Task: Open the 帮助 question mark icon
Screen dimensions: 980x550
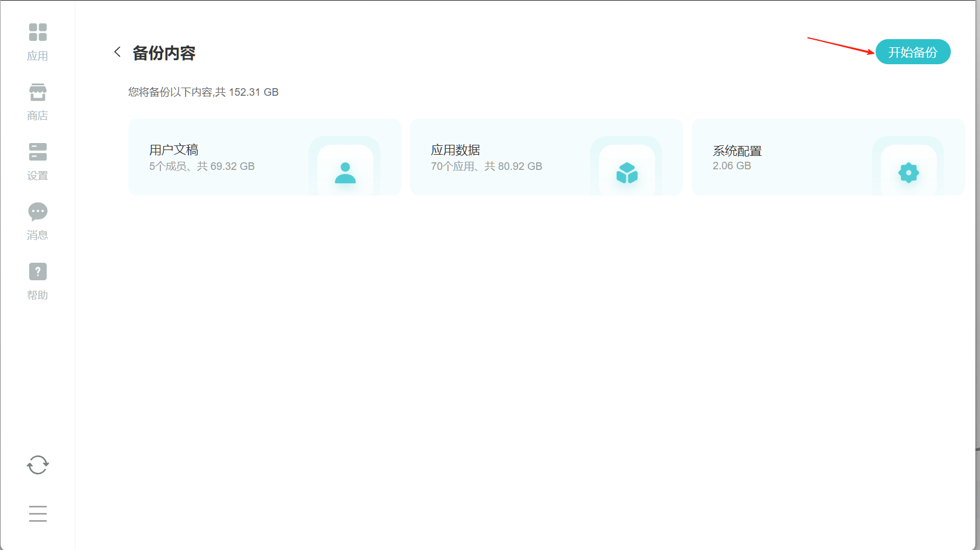Action: [38, 271]
